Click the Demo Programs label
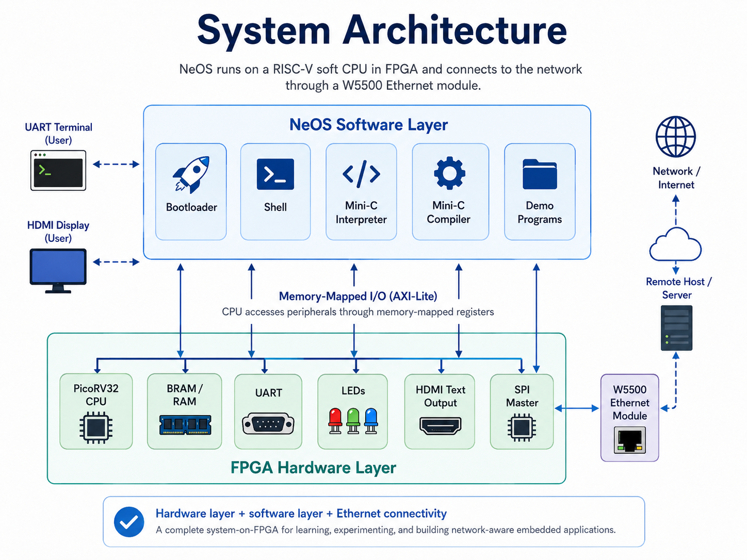Viewport: 747px width, 560px height. click(x=540, y=212)
